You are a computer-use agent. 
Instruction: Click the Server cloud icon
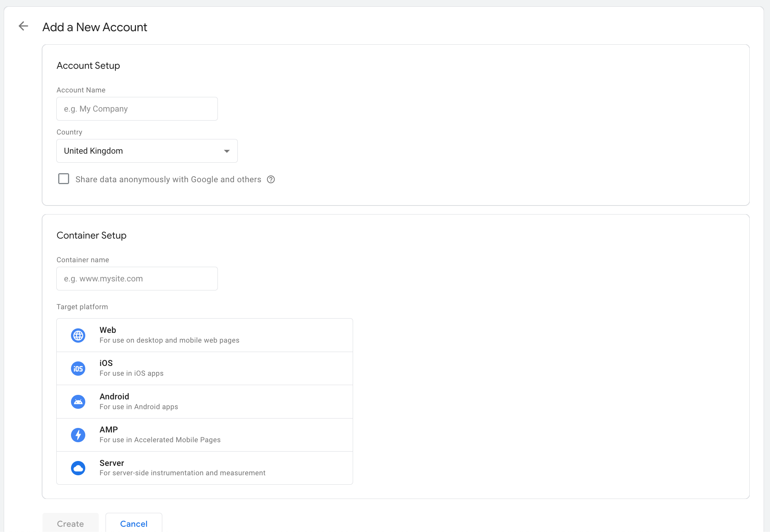coord(78,468)
